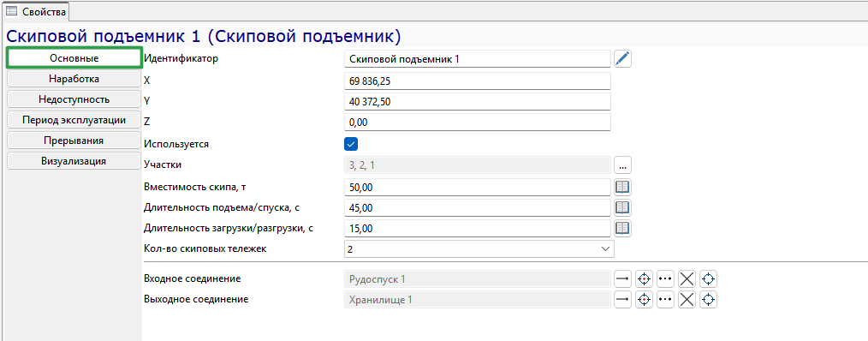
Task: Click the Кол-во скиповых тележек label
Action: [x=205, y=248]
